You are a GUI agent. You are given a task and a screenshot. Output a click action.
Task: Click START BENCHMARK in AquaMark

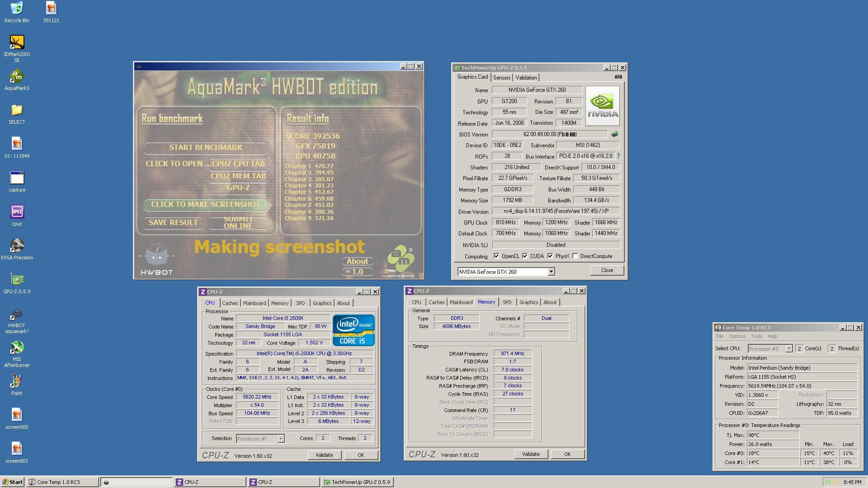pyautogui.click(x=205, y=147)
